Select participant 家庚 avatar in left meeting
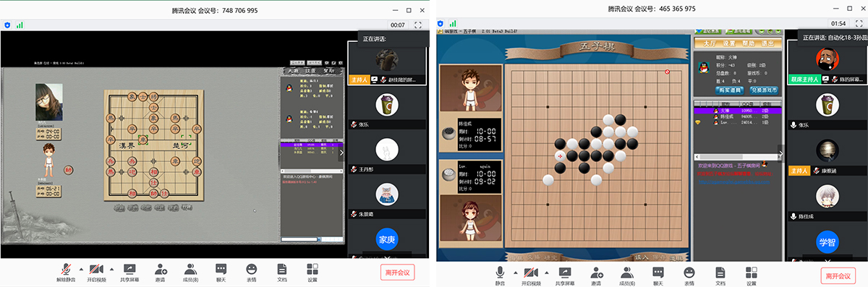868x287 pixels. coord(387,239)
